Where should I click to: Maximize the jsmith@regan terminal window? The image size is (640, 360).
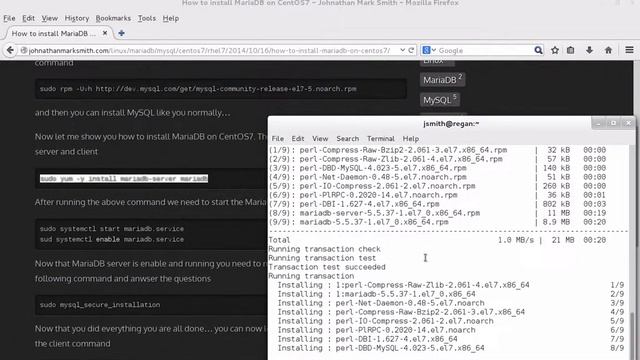613,123
